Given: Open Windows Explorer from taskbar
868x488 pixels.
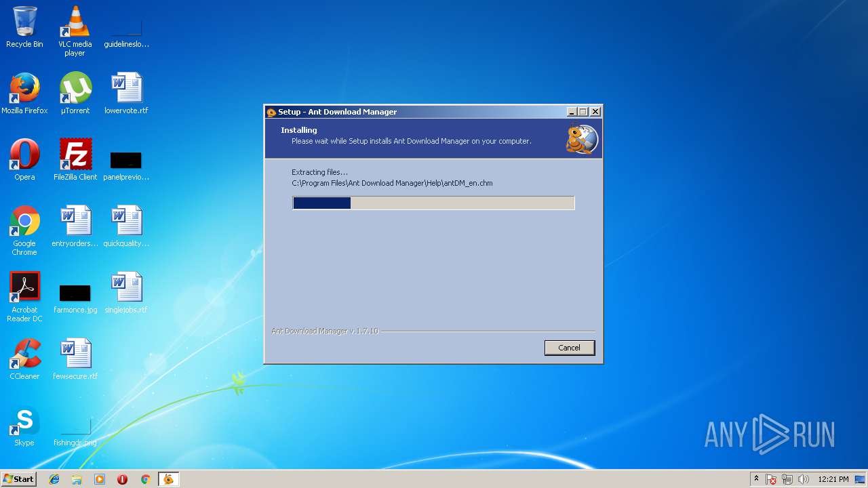Looking at the screenshot, I should (77, 479).
